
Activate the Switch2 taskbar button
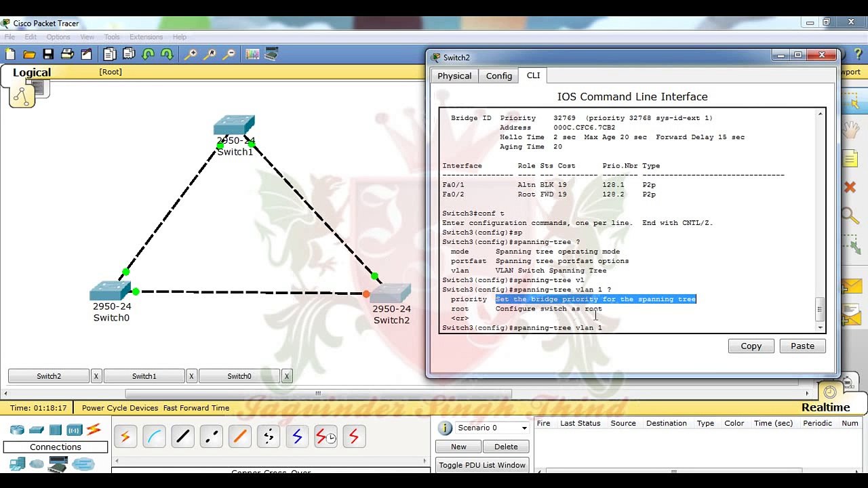[49, 376]
